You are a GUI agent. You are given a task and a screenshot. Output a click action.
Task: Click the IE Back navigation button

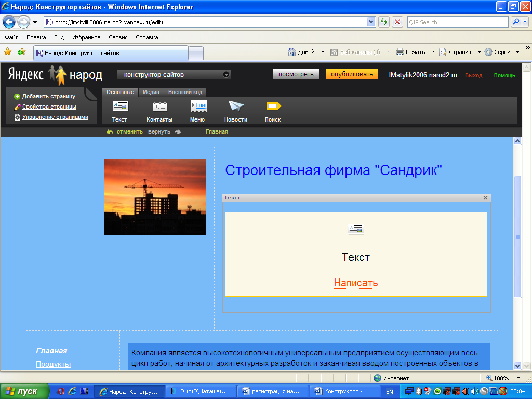coord(9,22)
